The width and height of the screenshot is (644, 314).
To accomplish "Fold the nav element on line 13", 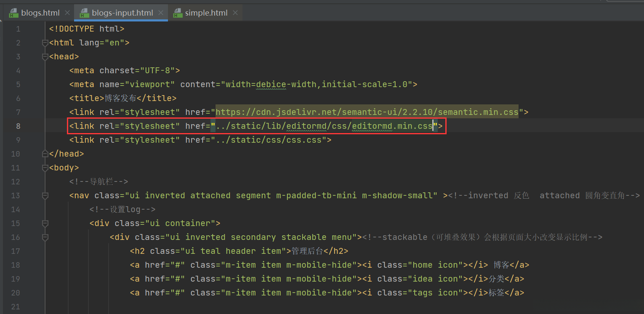I will click(45, 196).
